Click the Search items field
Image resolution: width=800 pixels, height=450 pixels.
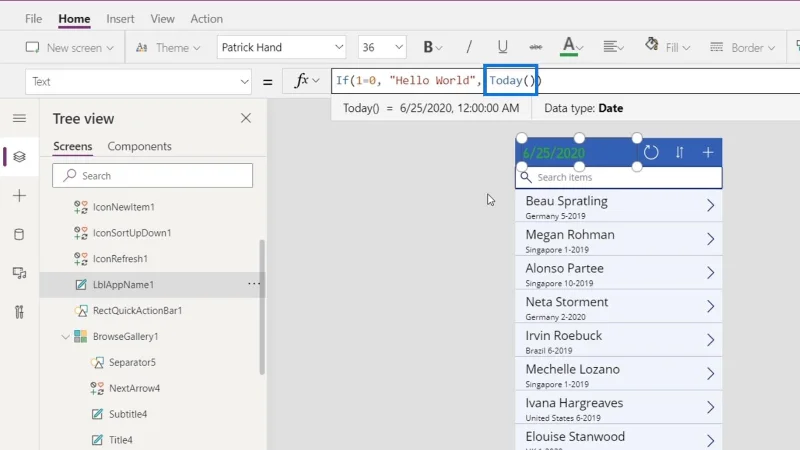tap(618, 177)
